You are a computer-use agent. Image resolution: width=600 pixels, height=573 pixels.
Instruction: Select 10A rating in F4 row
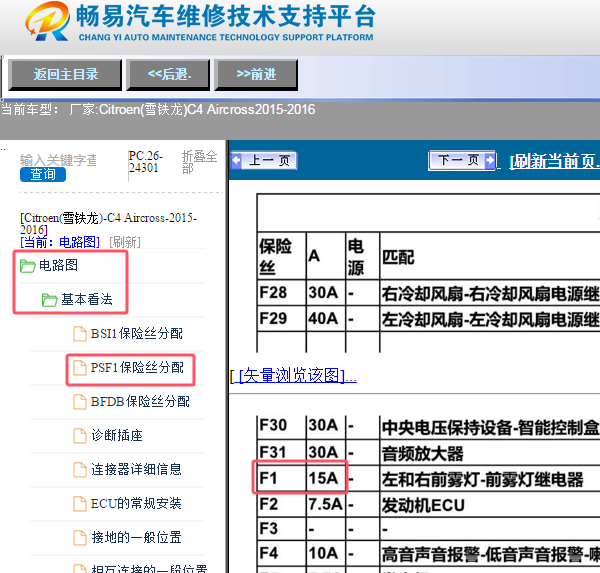326,553
